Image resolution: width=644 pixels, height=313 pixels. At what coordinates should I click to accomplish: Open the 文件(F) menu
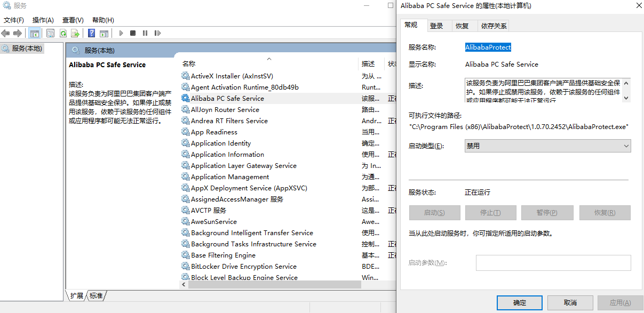coord(14,20)
